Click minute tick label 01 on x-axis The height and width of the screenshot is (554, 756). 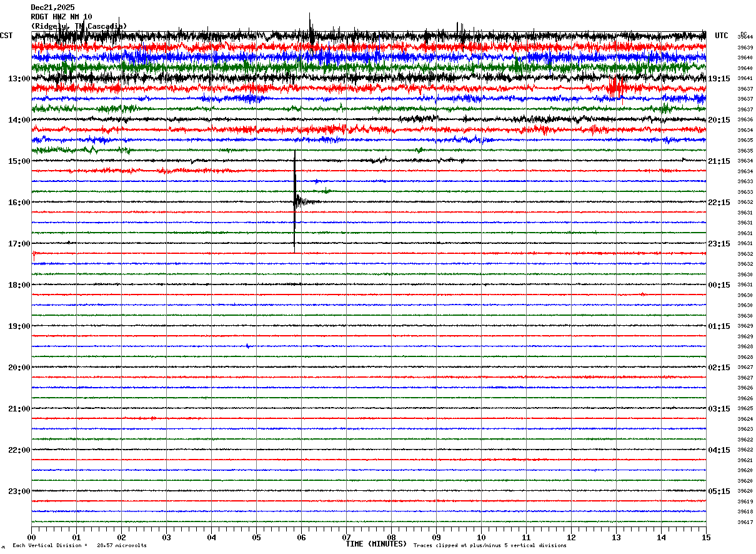[x=76, y=537]
